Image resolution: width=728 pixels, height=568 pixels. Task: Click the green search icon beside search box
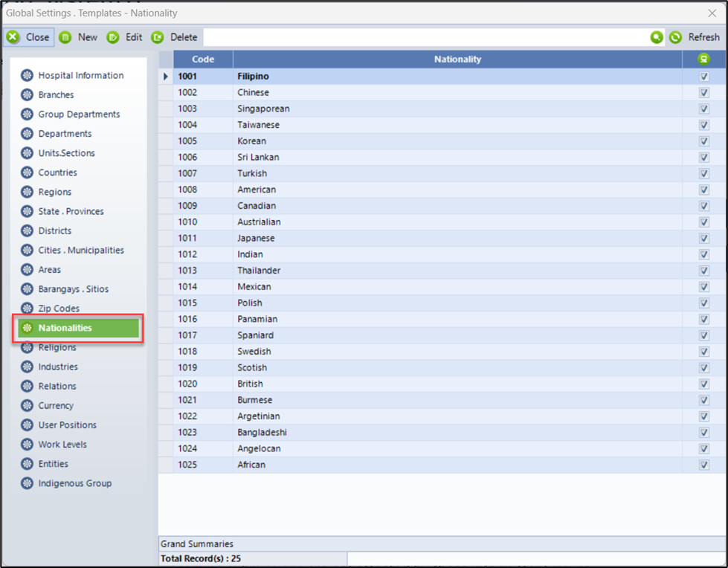(x=657, y=37)
